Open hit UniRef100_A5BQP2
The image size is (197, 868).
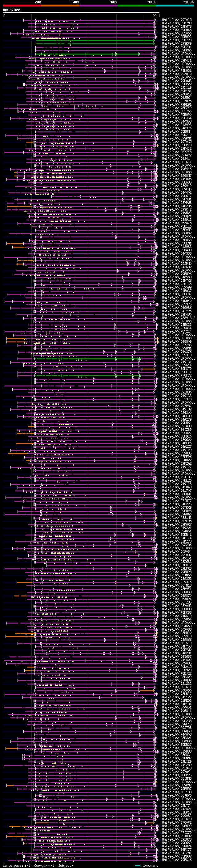tap(177, 37)
